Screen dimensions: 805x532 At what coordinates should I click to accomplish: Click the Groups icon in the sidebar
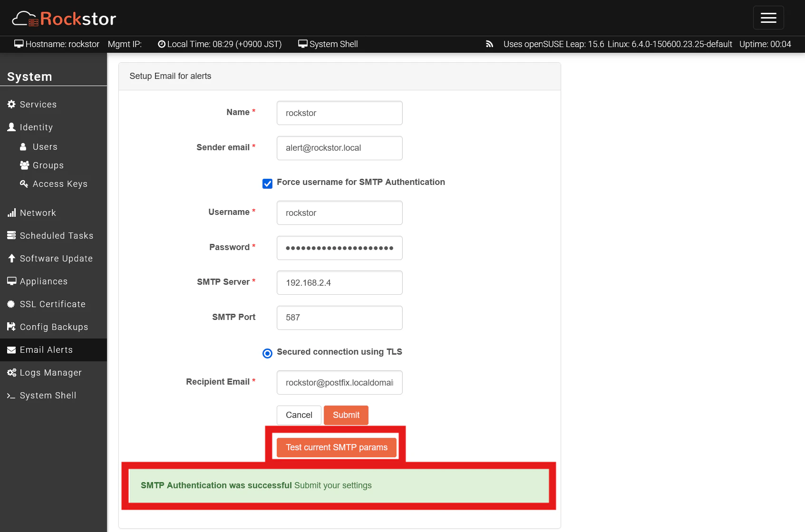pyautogui.click(x=24, y=165)
